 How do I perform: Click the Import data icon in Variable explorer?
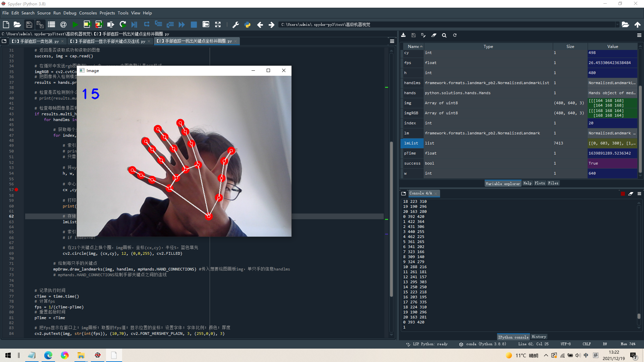[403, 35]
